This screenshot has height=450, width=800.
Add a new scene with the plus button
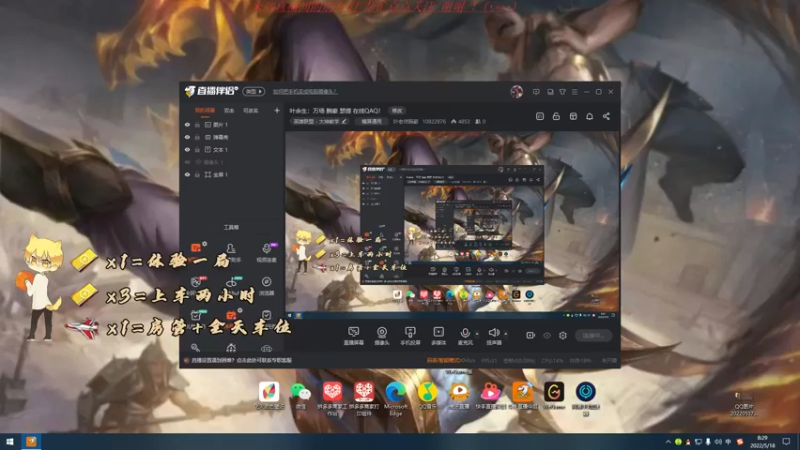click(x=277, y=110)
